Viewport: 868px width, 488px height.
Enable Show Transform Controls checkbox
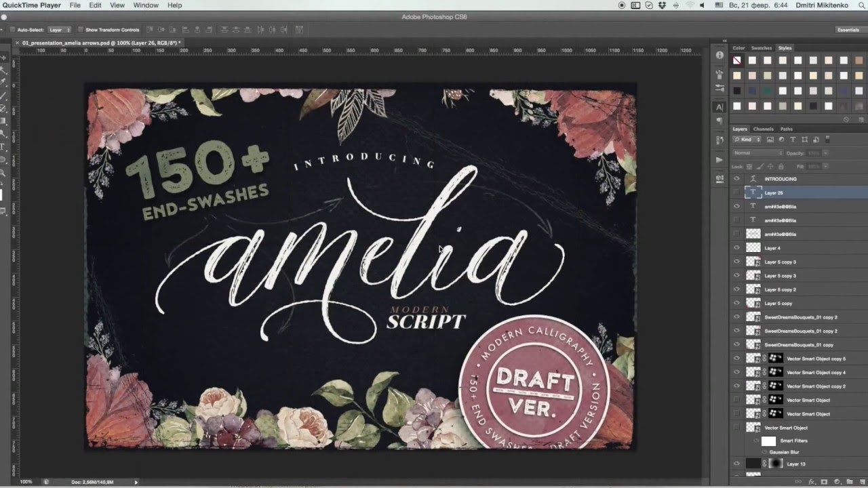81,30
